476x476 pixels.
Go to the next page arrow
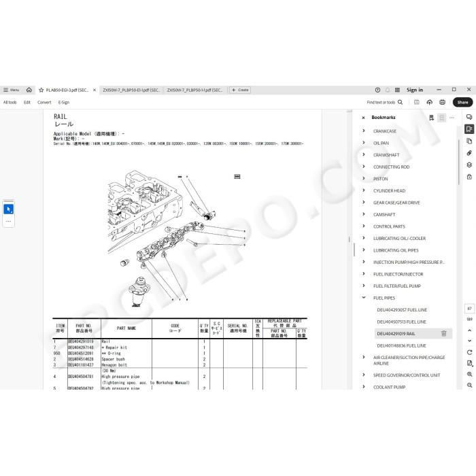pos(469,341)
